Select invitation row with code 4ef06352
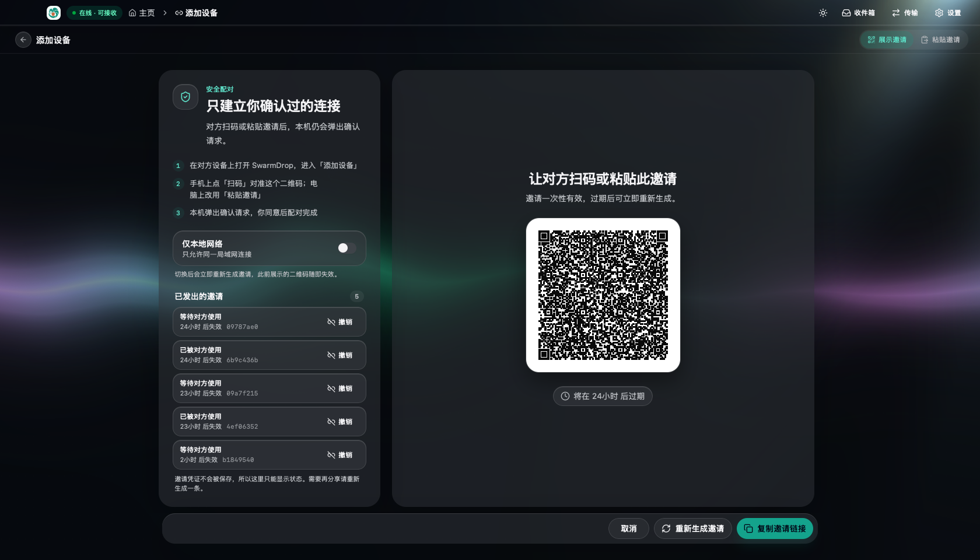Viewport: 980px width, 560px height. click(x=269, y=422)
